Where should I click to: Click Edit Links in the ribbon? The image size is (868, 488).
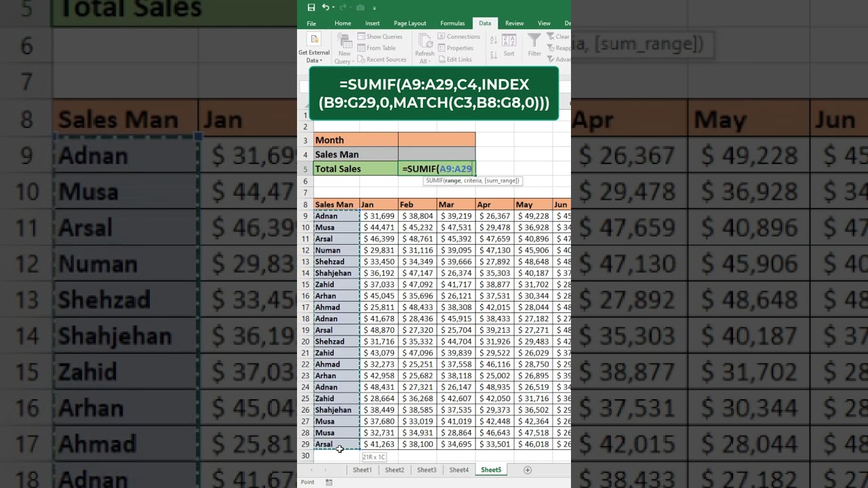(x=454, y=60)
